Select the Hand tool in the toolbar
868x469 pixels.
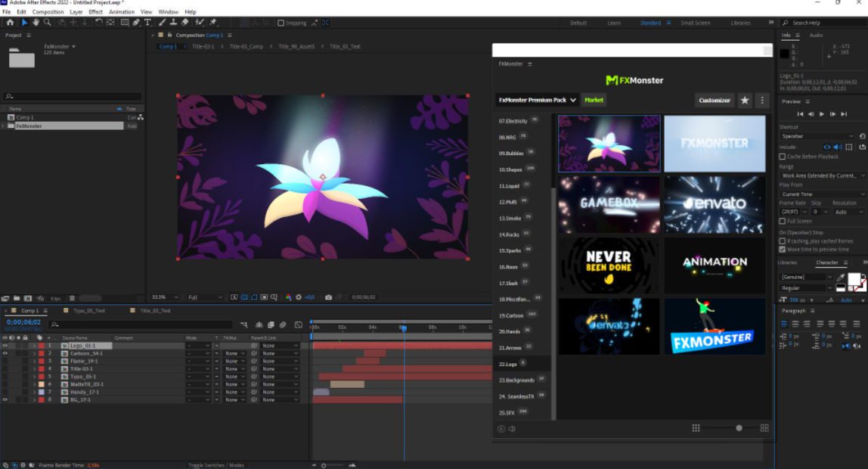click(x=36, y=23)
